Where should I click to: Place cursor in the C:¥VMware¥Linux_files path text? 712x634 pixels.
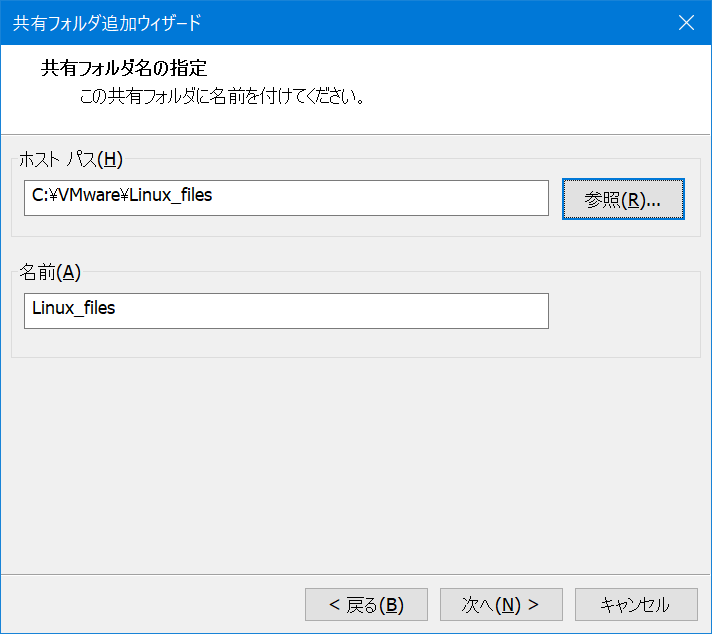(x=122, y=195)
